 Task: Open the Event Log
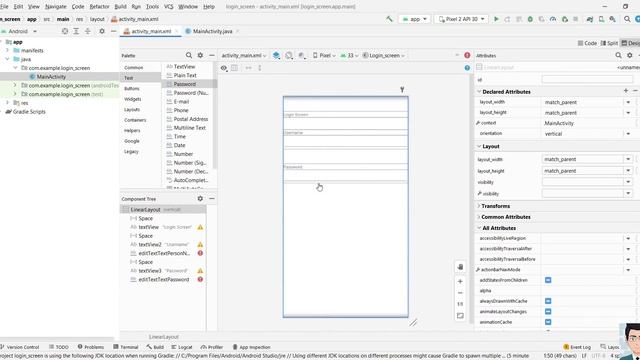point(577,347)
